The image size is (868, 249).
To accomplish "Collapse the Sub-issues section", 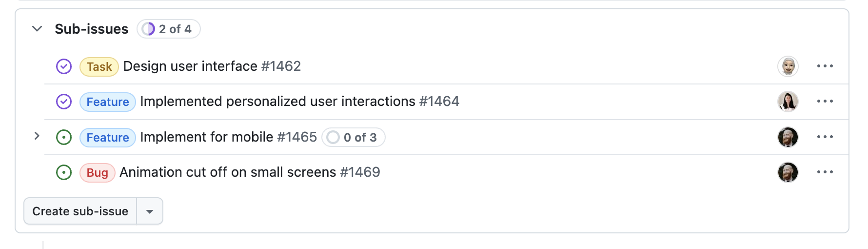I will tap(37, 29).
